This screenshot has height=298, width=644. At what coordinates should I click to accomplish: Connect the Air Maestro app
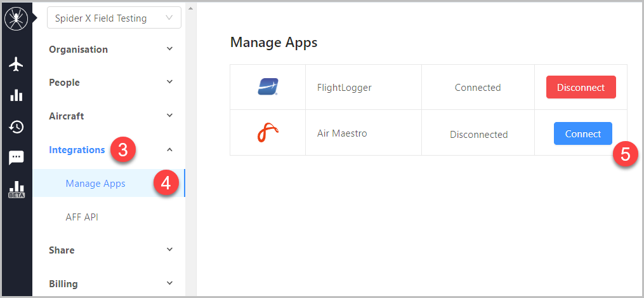583,133
